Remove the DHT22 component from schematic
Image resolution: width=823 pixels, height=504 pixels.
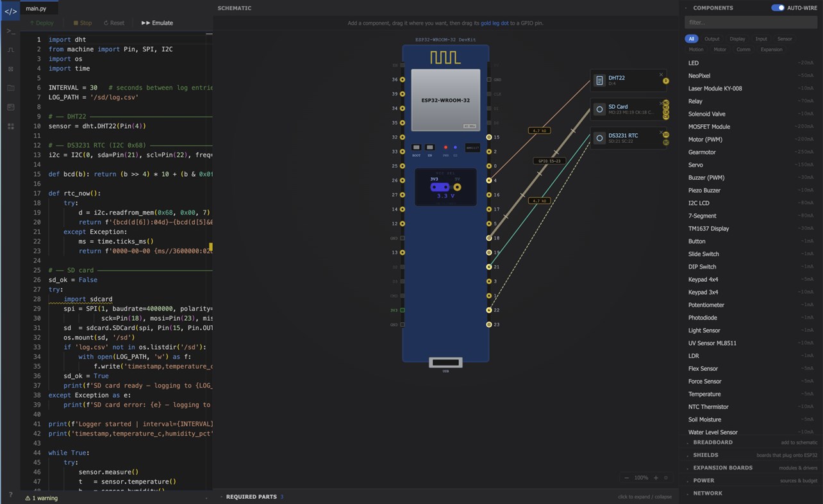click(x=661, y=75)
